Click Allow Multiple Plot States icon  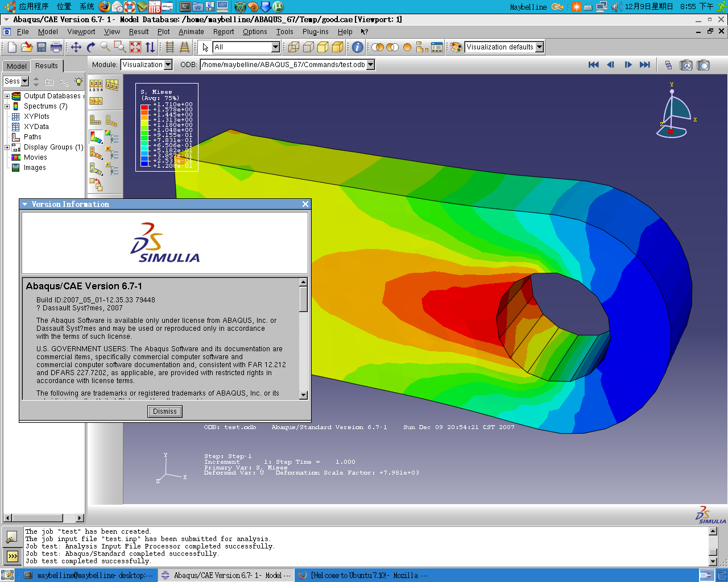click(x=96, y=185)
